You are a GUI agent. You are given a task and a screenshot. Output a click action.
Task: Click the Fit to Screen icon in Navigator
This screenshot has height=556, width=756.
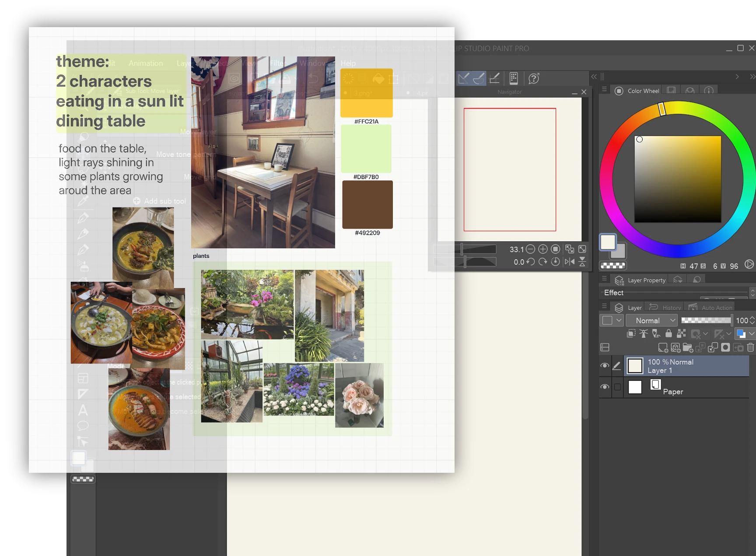pos(582,249)
